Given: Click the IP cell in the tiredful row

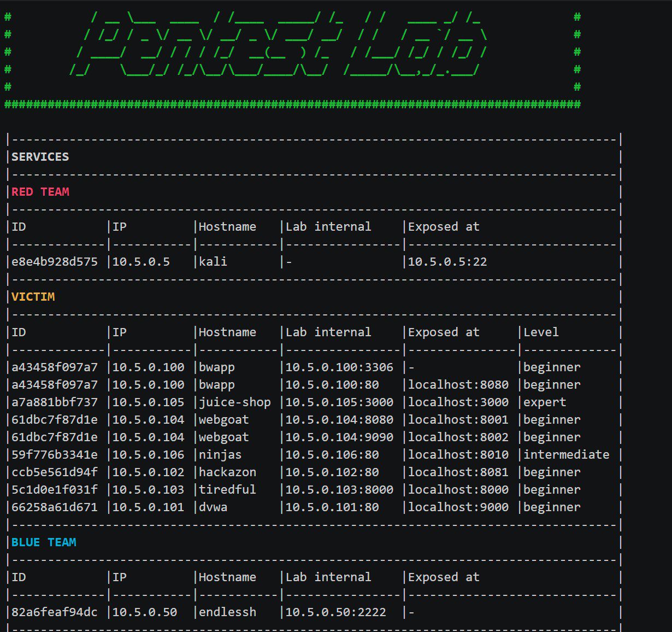Looking at the screenshot, I should (x=149, y=490).
